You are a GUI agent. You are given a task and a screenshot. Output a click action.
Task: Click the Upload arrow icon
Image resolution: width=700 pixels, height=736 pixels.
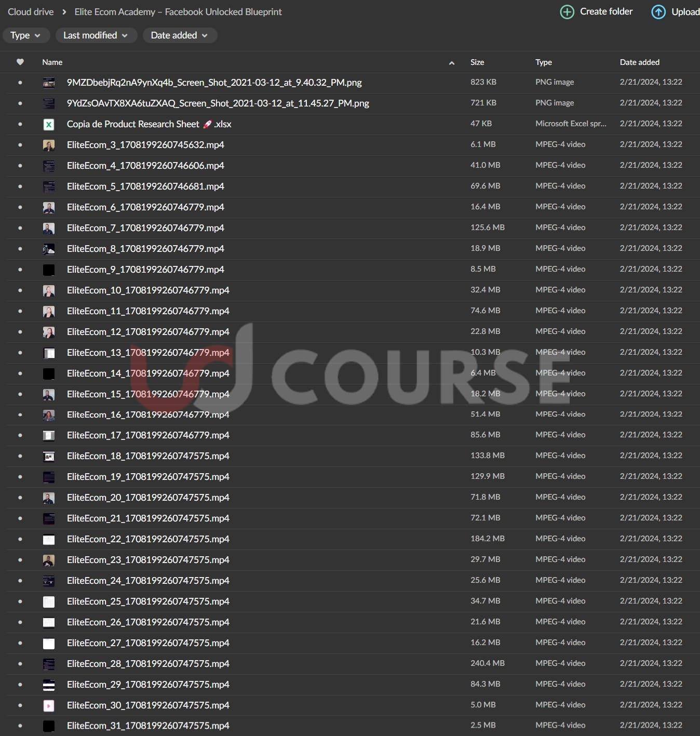click(x=658, y=12)
